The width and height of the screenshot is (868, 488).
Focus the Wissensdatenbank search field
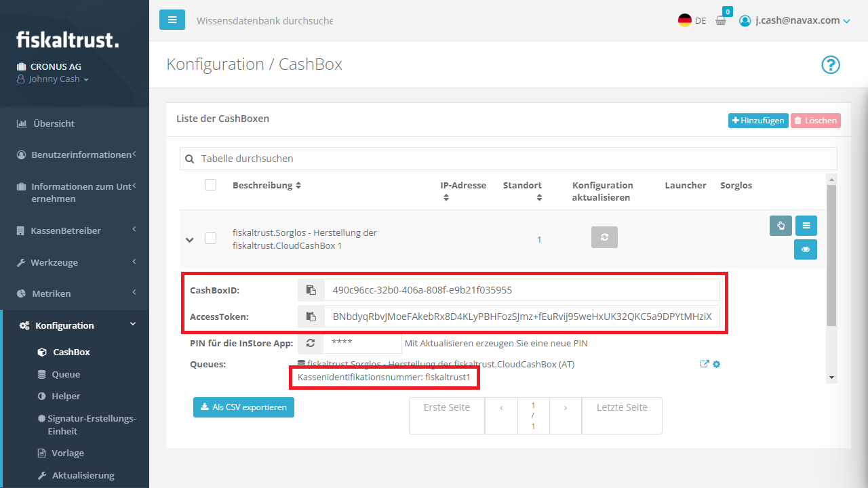pyautogui.click(x=264, y=21)
